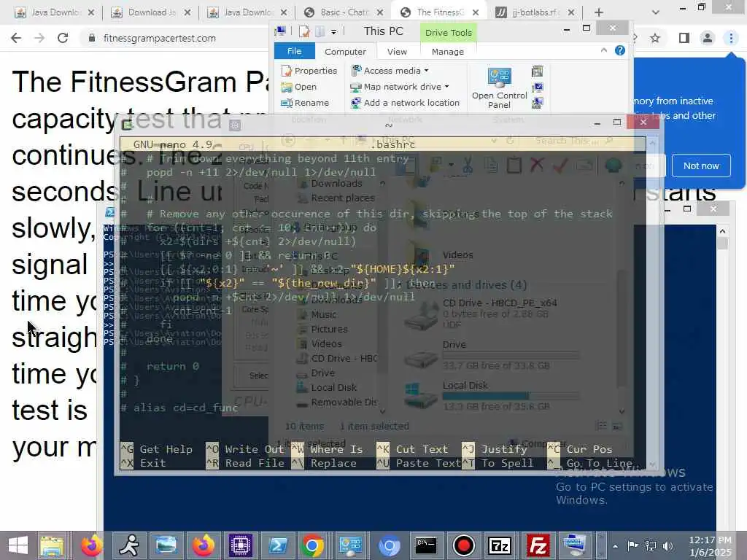Open File Explorer from the taskbar

point(52,545)
